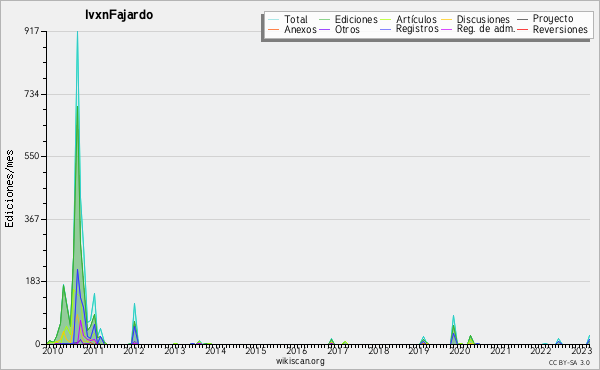Click the cyan Total line swatch
Viewport: 600px width, 370px height.
tap(273, 19)
